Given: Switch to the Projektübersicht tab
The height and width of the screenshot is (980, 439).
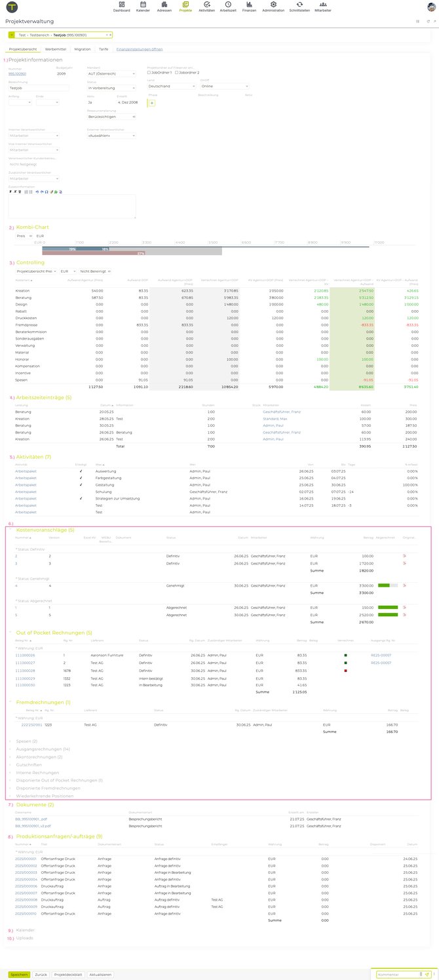Looking at the screenshot, I should (x=22, y=49).
